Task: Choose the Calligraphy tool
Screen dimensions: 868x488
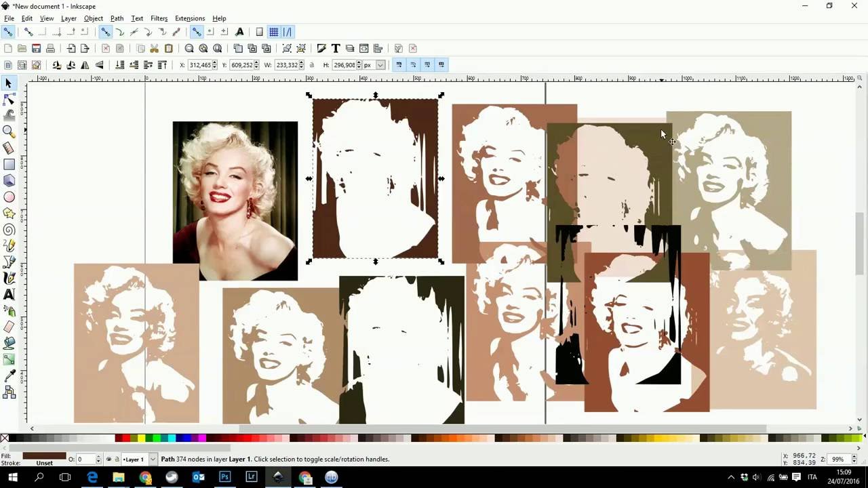Action: tap(9, 278)
